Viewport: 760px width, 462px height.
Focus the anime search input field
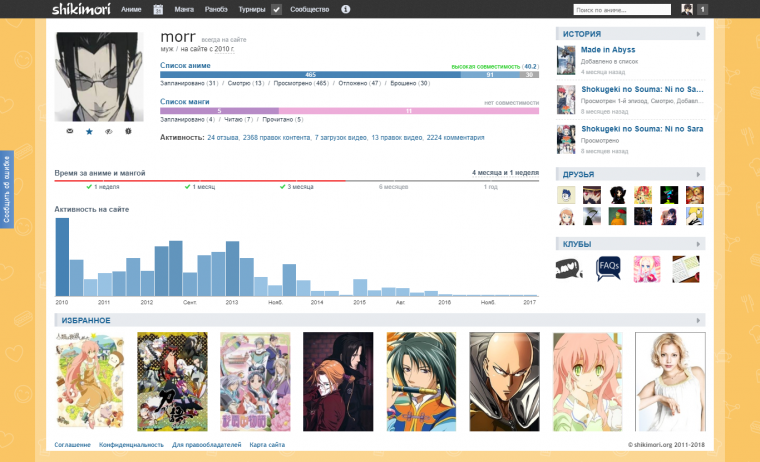615,9
